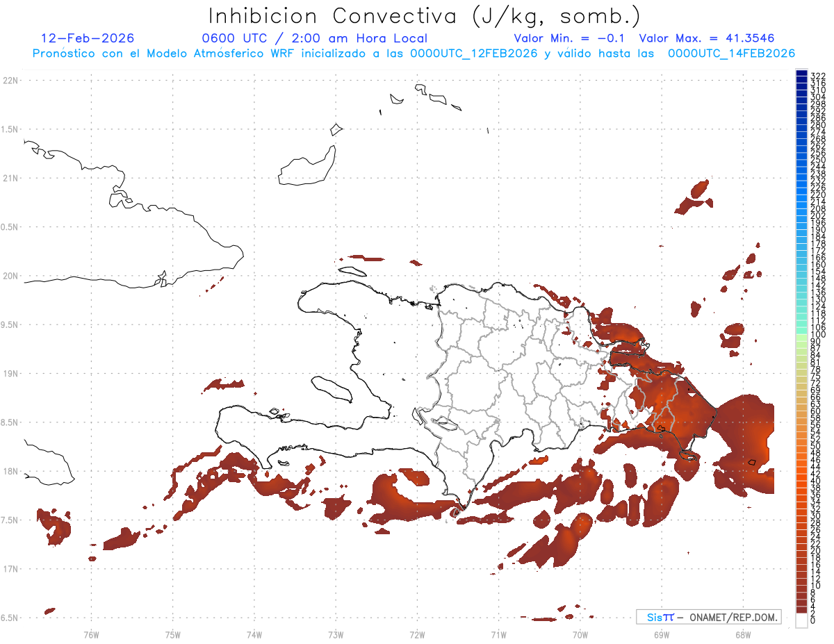
Task: Click the "74W" longitude label
Action: tap(254, 634)
